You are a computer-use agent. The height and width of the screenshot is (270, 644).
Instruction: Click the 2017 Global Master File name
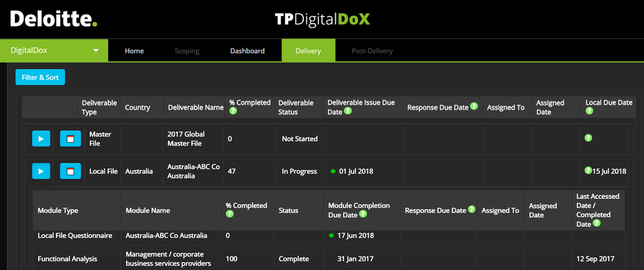(x=186, y=139)
